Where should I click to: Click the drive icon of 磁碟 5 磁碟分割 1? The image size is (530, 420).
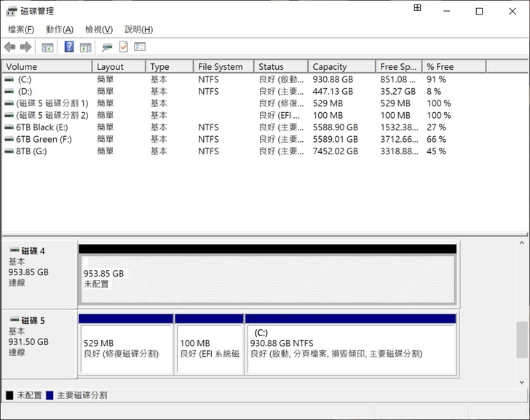coord(9,103)
